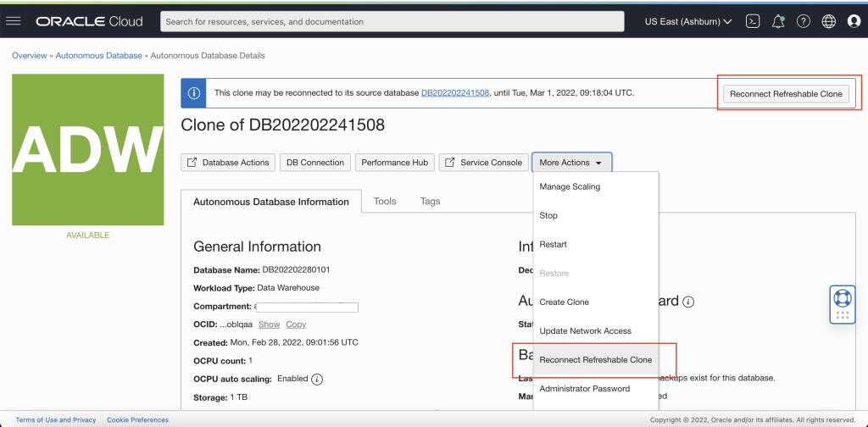Click the Created date value
868x427 pixels.
(x=294, y=342)
